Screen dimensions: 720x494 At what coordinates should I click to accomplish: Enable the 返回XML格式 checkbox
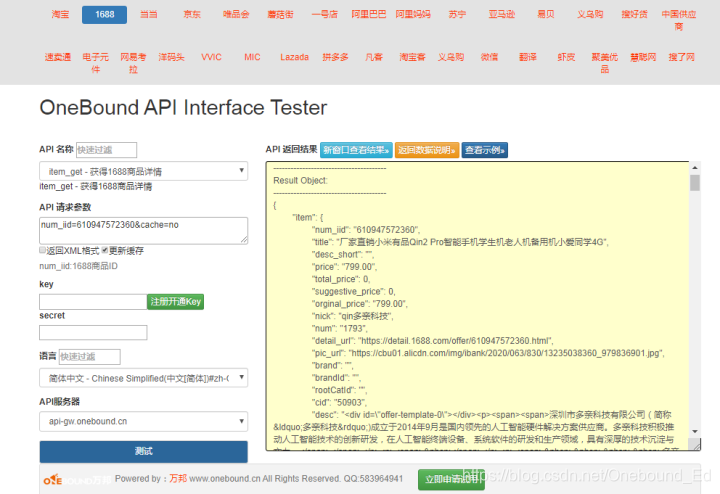tap(42, 250)
